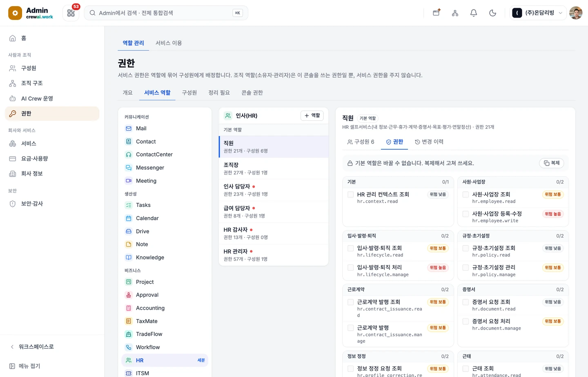Screen dimensions: 588x377
Task: Check the 사원·사업장 등록·수정 permission checkbox
Action: tap(465, 214)
